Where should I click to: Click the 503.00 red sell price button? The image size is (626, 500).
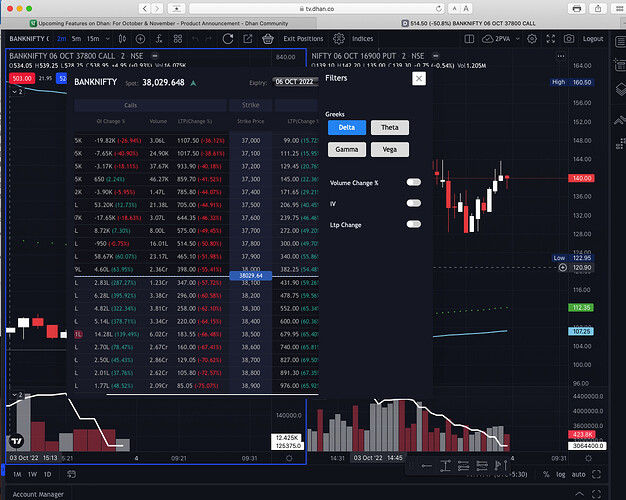[x=22, y=78]
